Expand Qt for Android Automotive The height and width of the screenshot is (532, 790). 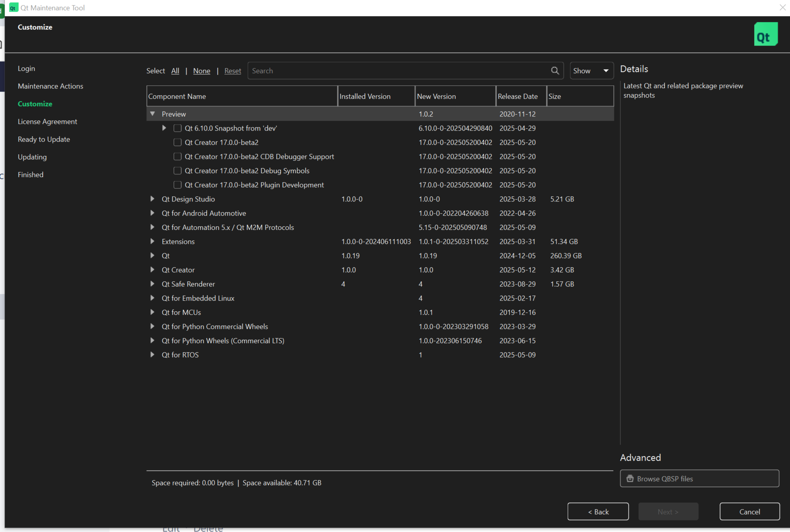(x=152, y=213)
